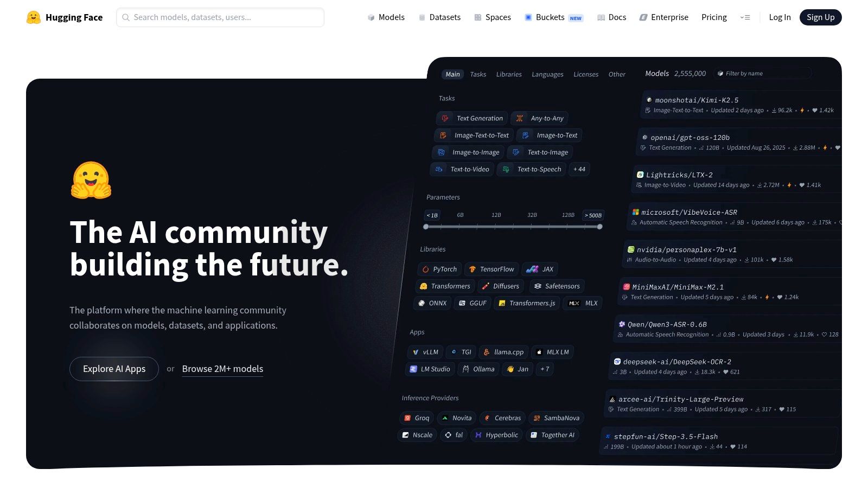
Task: Click the MLX library icon
Action: pyautogui.click(x=574, y=303)
